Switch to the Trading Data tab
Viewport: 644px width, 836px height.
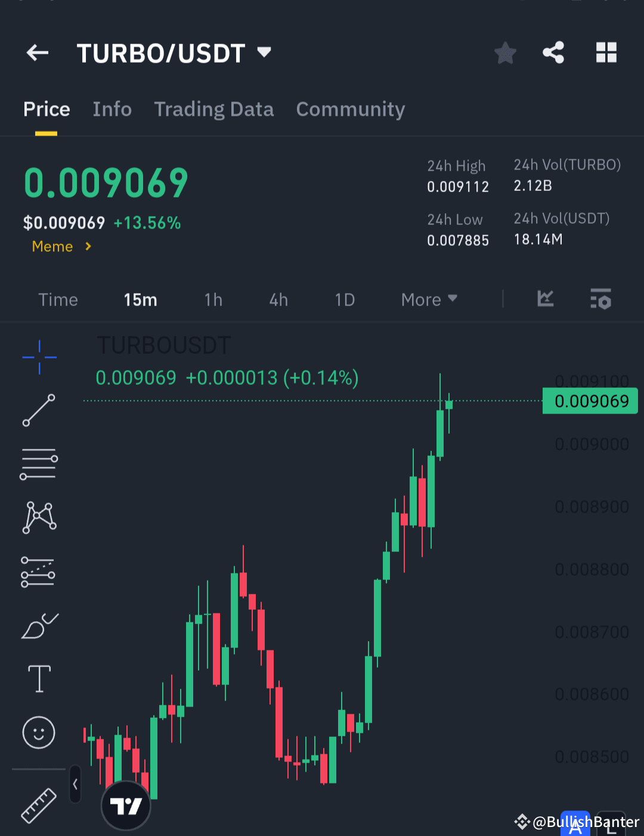pyautogui.click(x=213, y=109)
